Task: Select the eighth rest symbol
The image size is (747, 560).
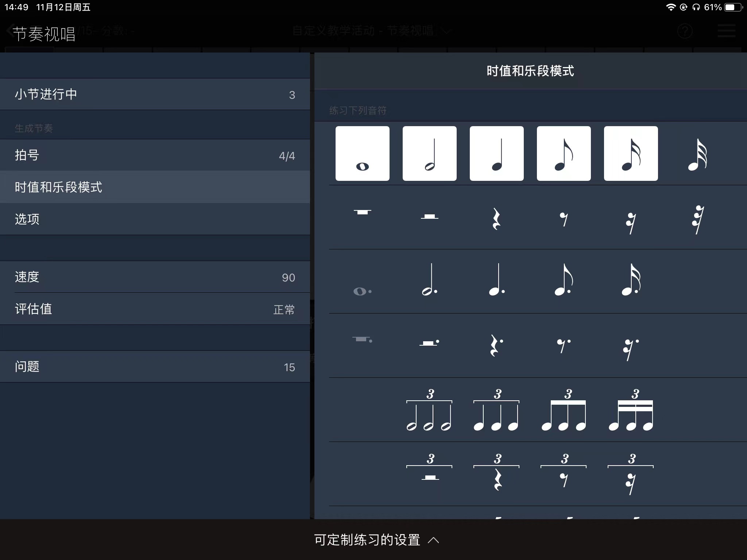Action: pos(564,219)
